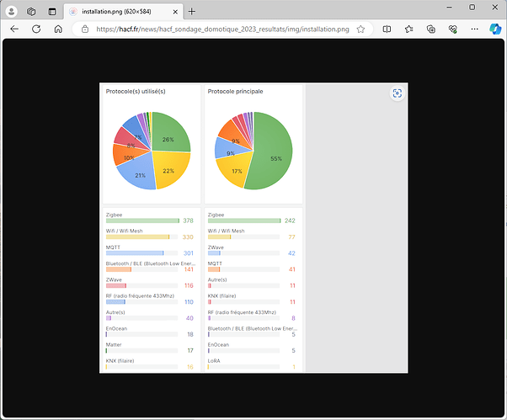
Task: Go back to previous page
Action: point(13,29)
